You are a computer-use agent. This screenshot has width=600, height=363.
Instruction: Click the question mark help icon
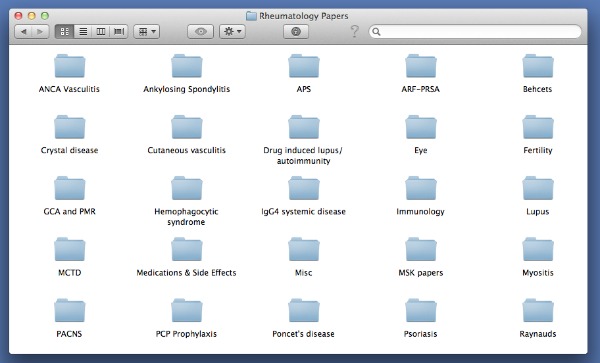355,31
